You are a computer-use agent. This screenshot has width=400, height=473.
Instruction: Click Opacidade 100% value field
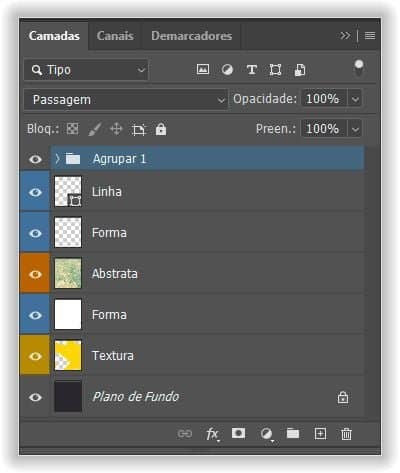pos(324,99)
